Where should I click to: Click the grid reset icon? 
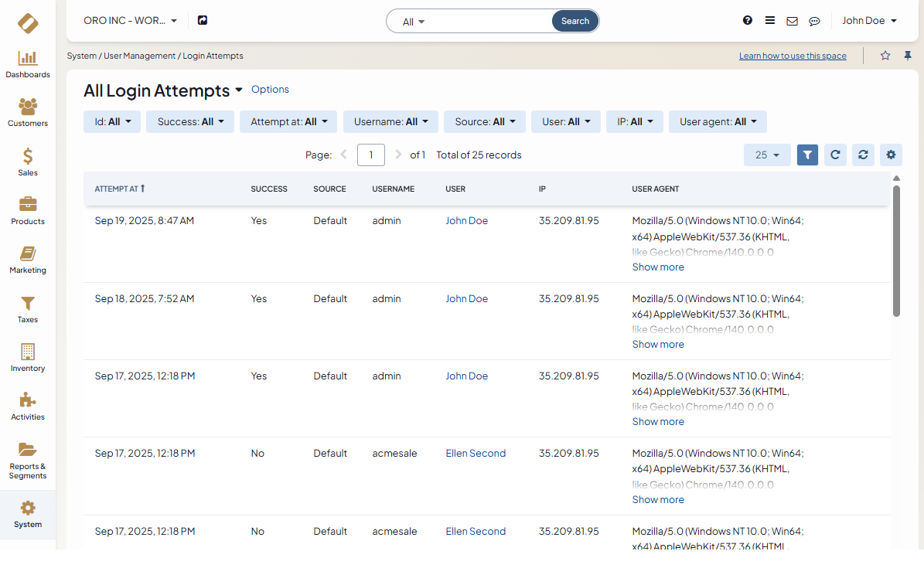tap(863, 155)
